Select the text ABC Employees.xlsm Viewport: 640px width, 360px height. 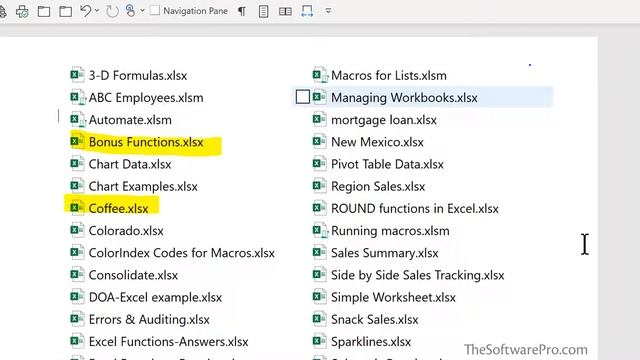(x=146, y=98)
